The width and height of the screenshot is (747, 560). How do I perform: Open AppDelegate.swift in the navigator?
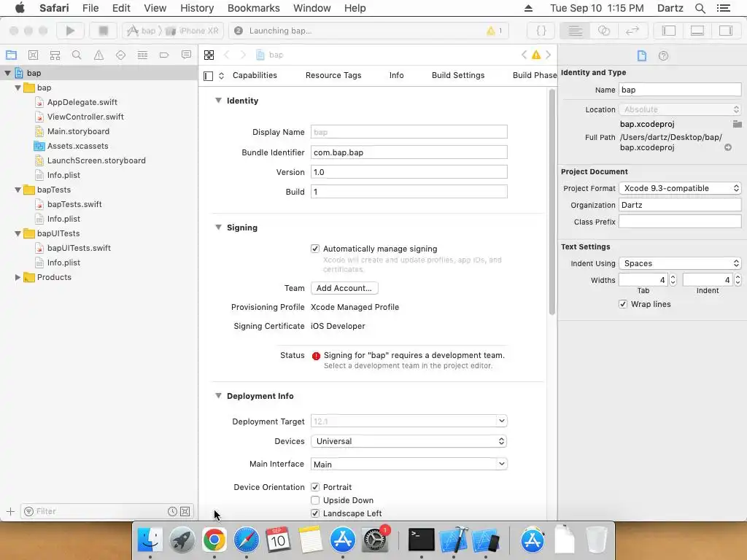82,102
